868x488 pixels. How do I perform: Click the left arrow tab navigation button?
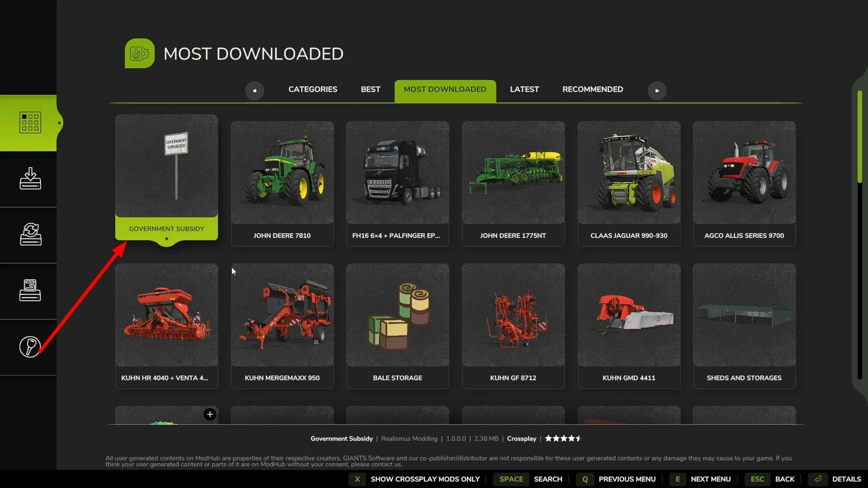tap(255, 90)
